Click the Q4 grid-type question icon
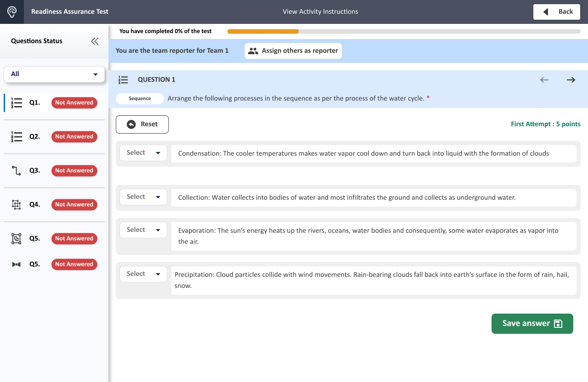The width and height of the screenshot is (588, 382). click(x=17, y=205)
